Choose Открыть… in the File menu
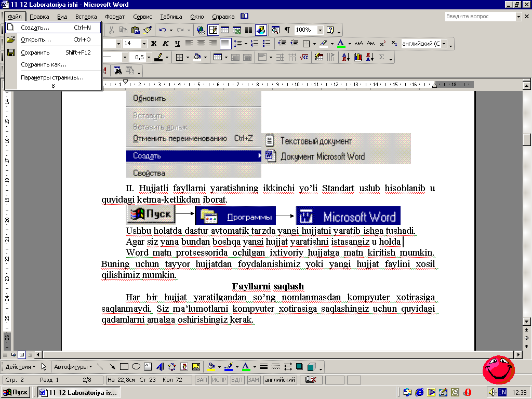This screenshot has height=399, width=532. [x=54, y=39]
